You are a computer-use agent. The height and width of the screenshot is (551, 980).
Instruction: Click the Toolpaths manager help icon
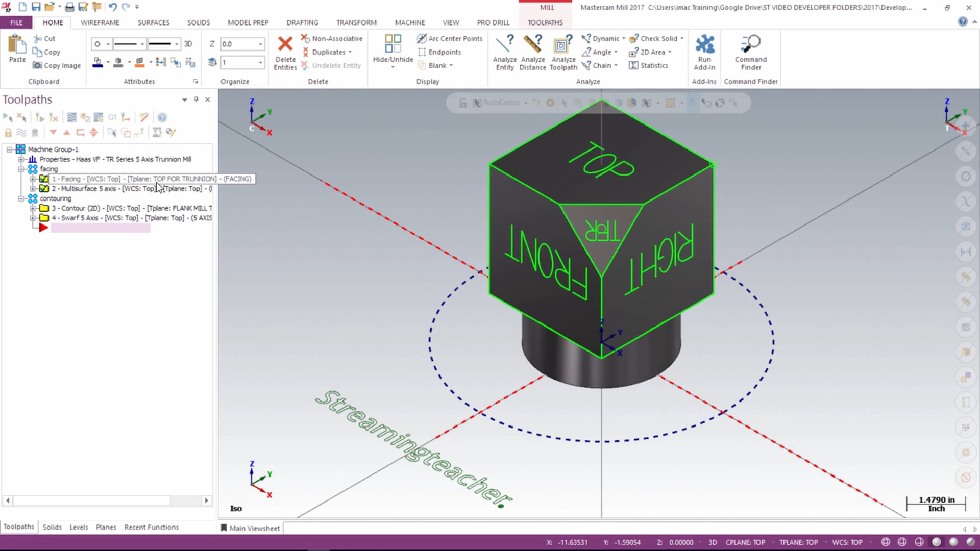click(x=162, y=117)
